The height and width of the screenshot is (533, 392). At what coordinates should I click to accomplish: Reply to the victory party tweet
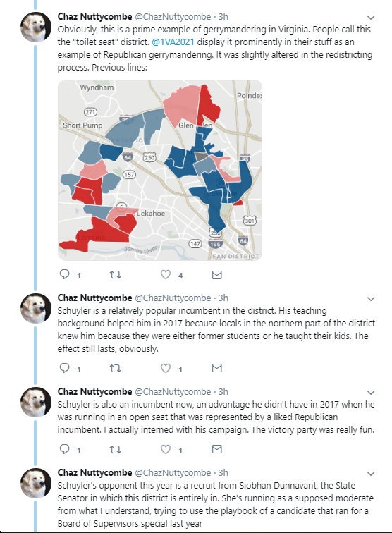[65, 449]
